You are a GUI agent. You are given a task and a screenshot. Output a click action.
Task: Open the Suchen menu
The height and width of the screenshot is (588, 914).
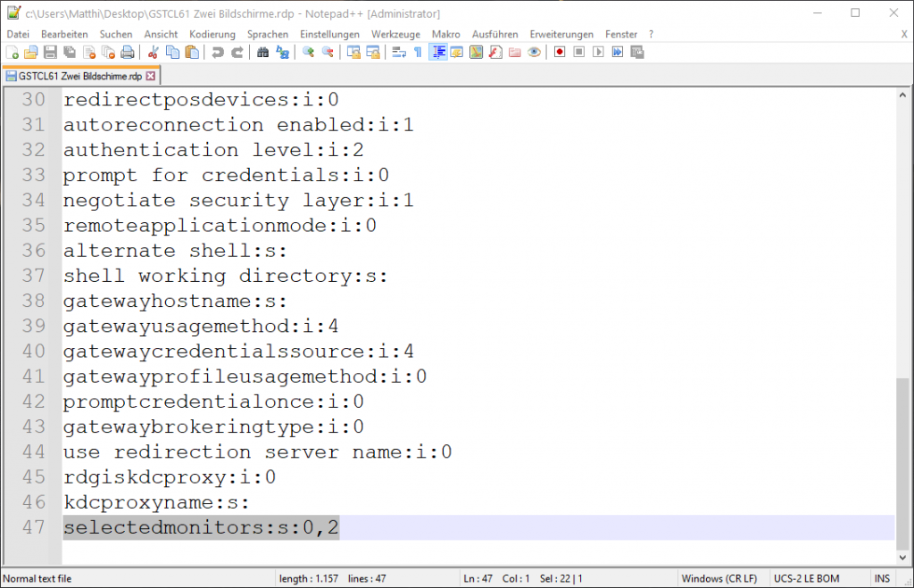point(116,35)
